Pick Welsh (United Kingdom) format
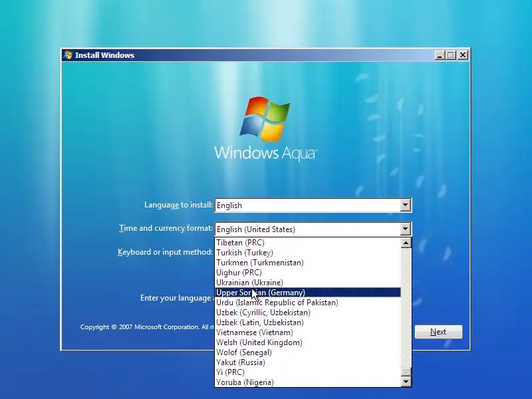Screen dimensions: 532x399 [308, 342]
